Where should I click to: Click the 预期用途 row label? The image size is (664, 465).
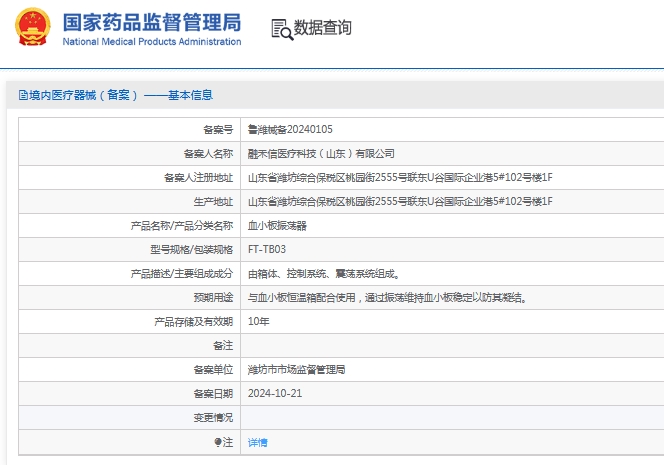point(213,298)
